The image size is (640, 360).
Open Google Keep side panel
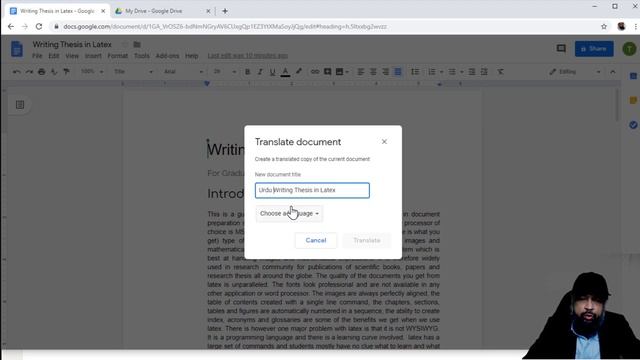click(x=633, y=100)
